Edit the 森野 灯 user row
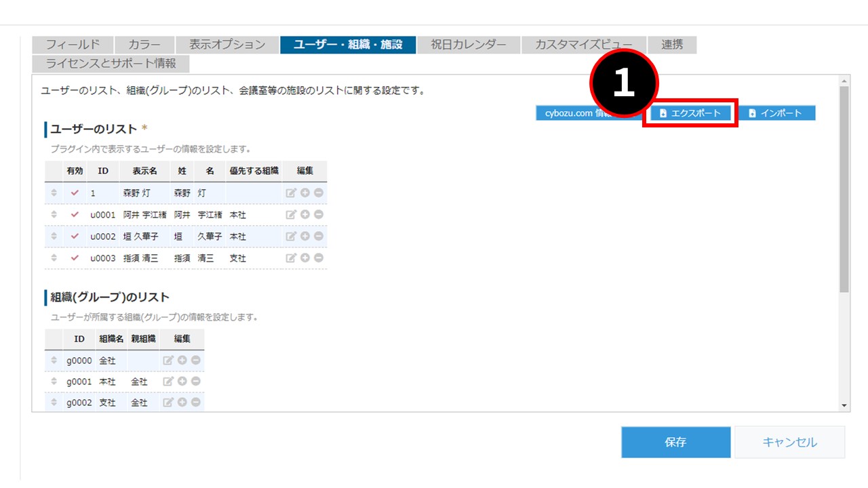Screen dimensions: 868x488 (291, 193)
